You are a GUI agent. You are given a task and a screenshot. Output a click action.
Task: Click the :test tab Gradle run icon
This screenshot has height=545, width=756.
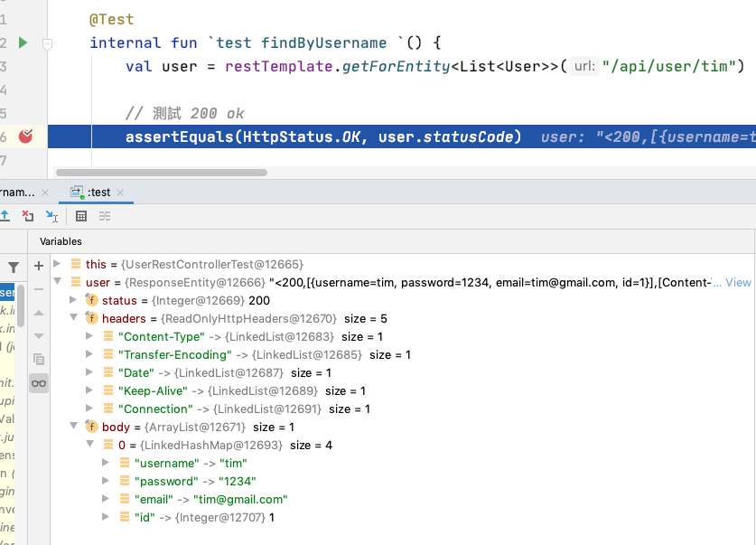click(77, 193)
